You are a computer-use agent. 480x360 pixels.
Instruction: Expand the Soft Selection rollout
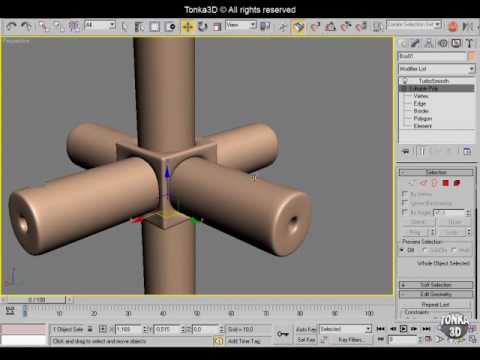436,285
